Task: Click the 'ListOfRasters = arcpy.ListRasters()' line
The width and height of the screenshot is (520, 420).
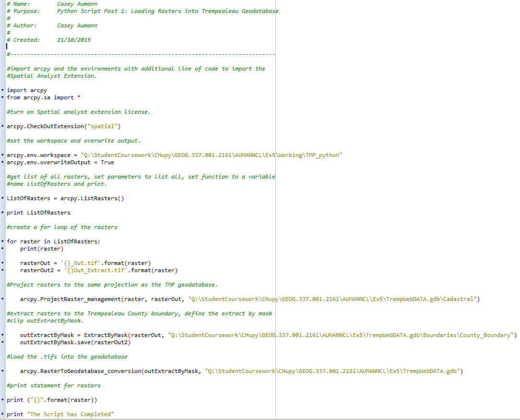Action: click(65, 198)
